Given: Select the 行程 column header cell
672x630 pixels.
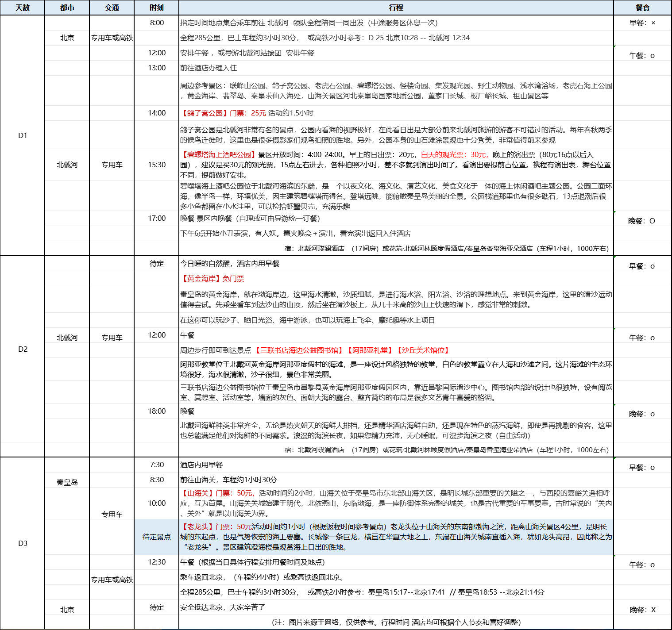Looking at the screenshot, I should coord(396,8).
